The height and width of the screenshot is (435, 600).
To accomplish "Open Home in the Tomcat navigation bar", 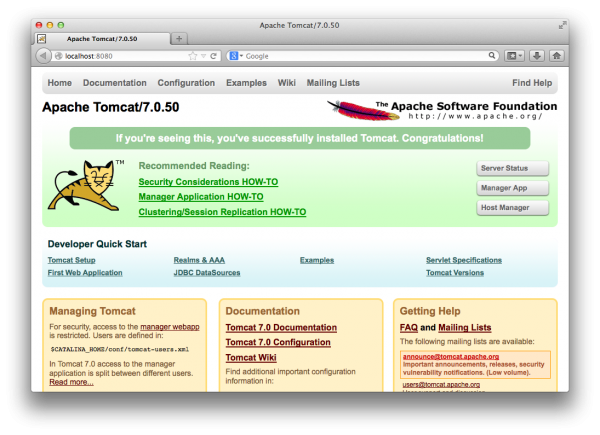I will click(60, 83).
